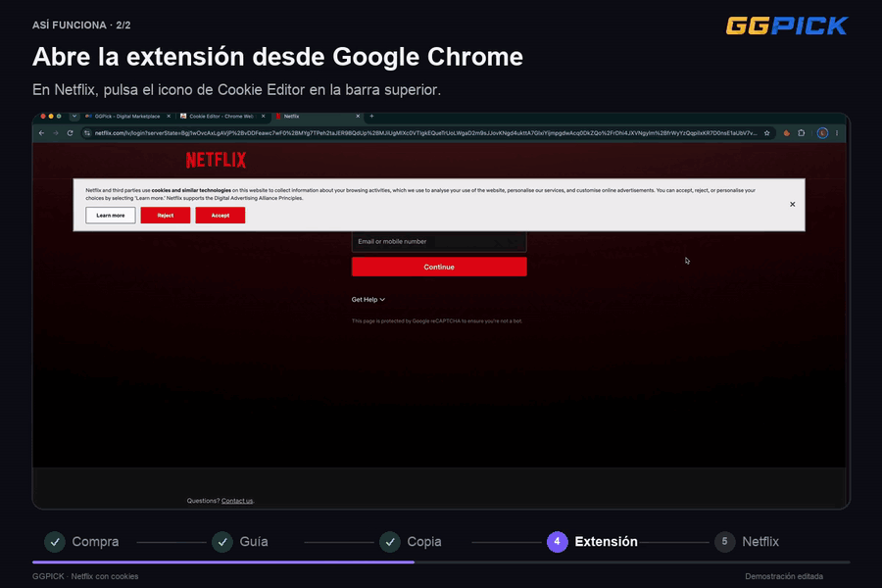This screenshot has height=588, width=882.
Task: Accept cookies in the Netflix banner
Action: 220,216
